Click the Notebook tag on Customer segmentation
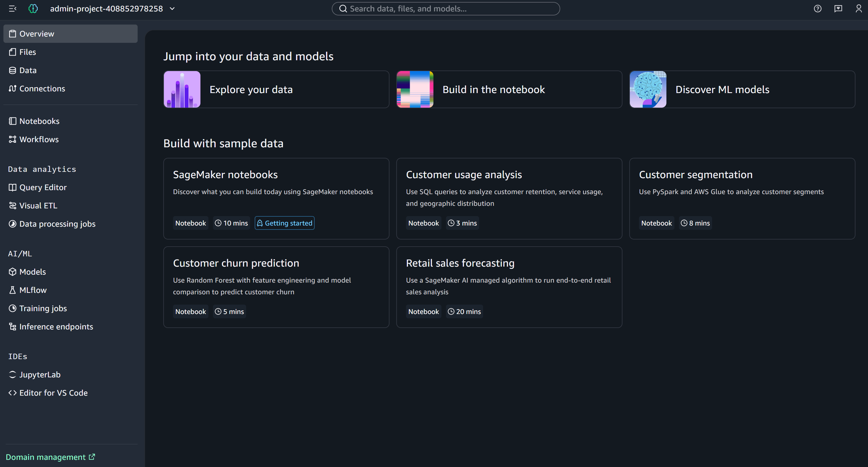 [656, 223]
